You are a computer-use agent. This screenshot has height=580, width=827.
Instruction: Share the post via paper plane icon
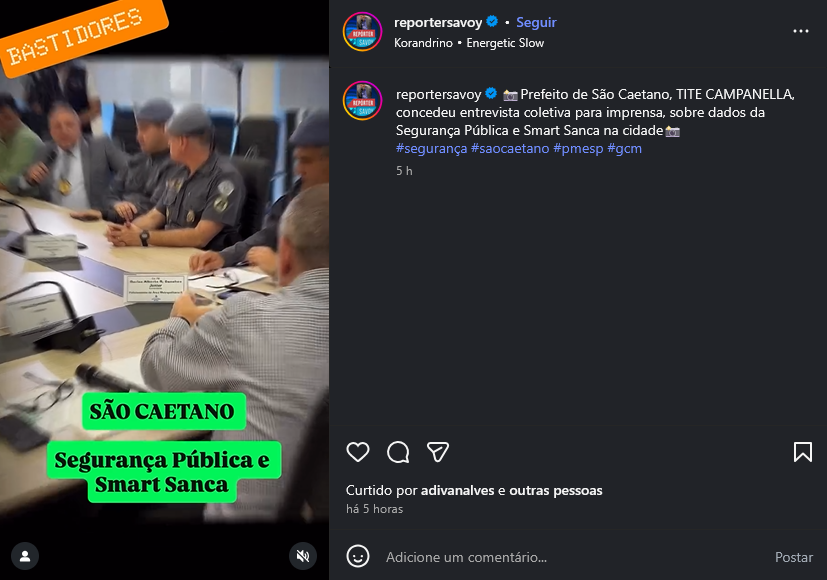[438, 452]
